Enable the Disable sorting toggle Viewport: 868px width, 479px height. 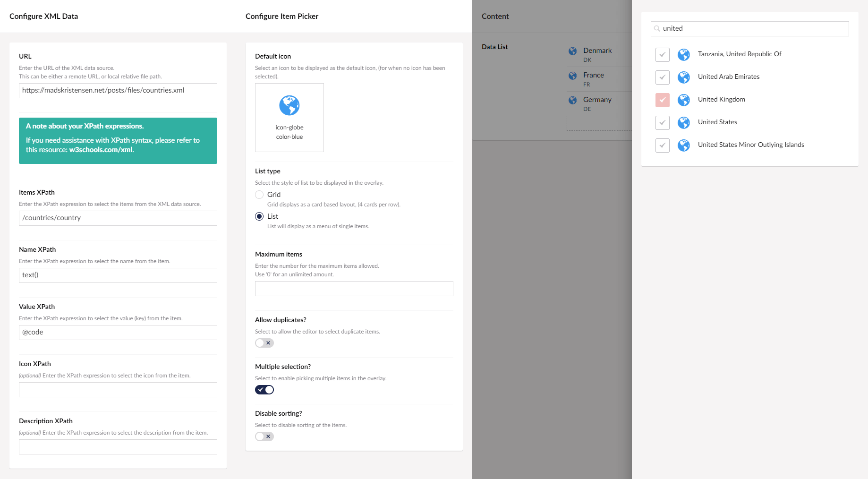click(264, 436)
